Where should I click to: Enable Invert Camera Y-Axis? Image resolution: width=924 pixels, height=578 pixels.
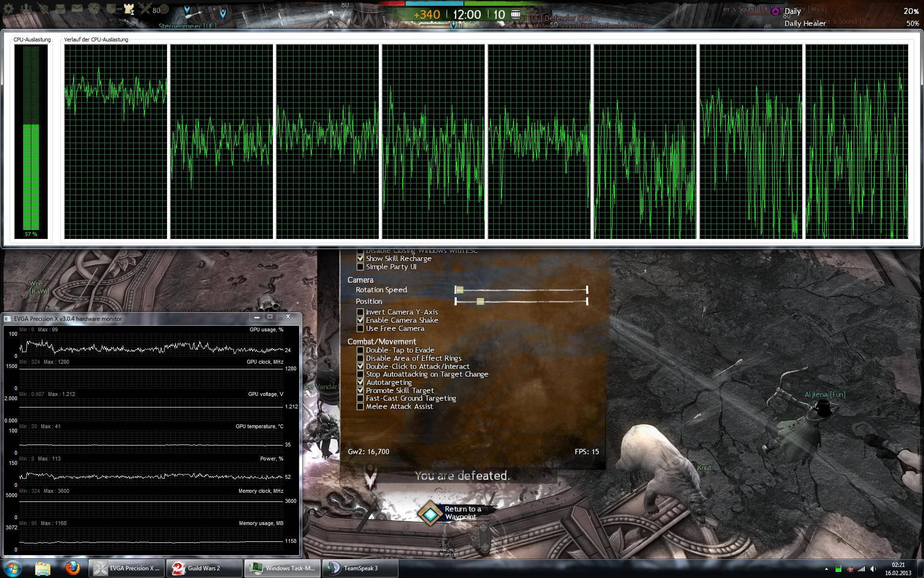coord(360,312)
